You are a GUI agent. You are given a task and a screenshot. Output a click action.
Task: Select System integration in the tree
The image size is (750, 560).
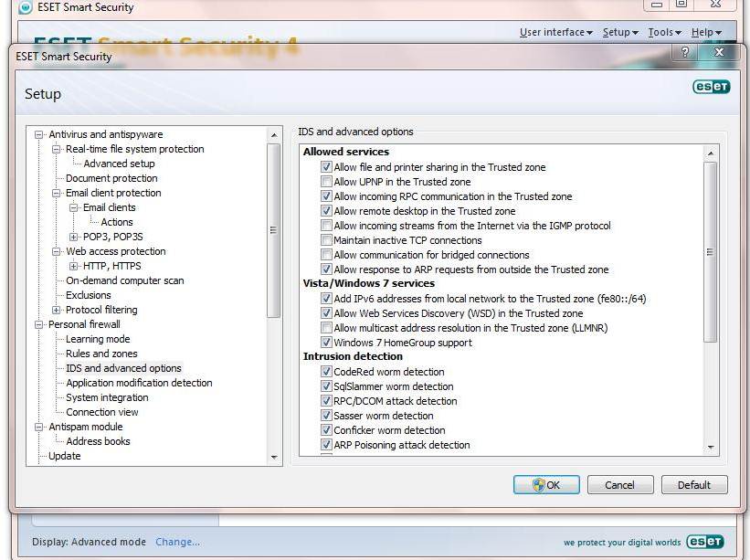[107, 397]
